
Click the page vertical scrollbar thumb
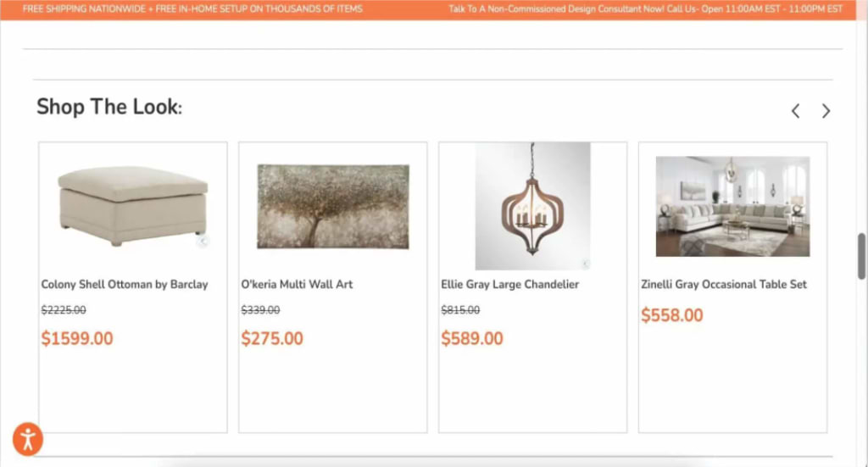(862, 256)
